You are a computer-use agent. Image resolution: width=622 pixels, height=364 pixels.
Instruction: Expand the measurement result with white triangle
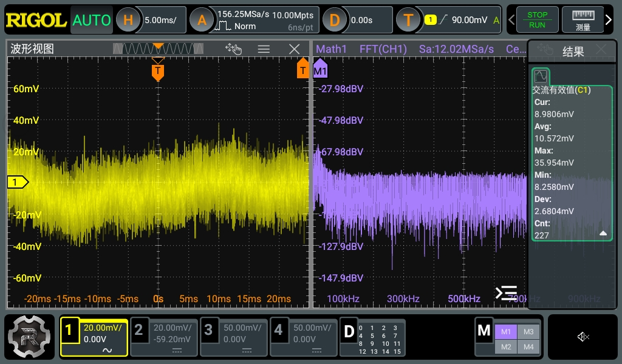(x=603, y=233)
